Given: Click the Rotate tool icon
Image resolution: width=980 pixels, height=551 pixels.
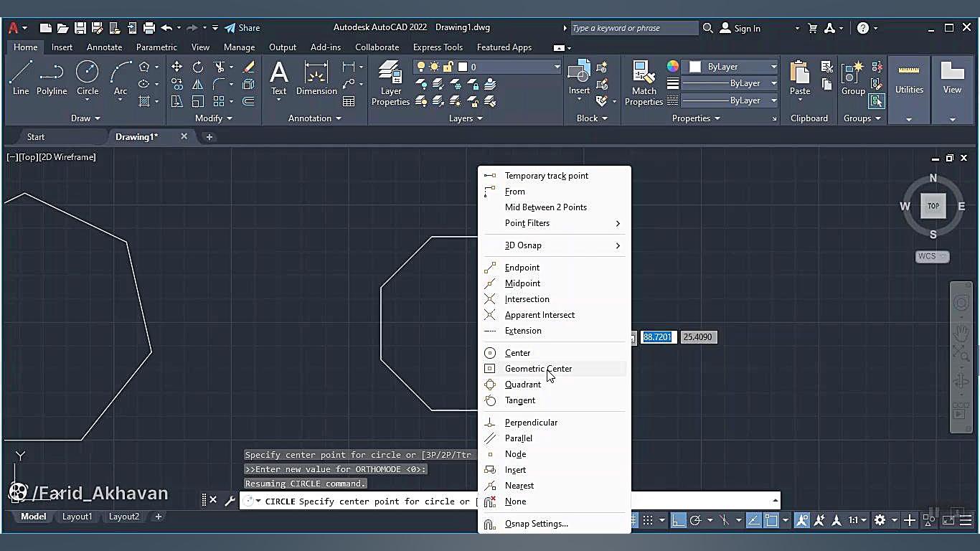Looking at the screenshot, I should coord(197,67).
